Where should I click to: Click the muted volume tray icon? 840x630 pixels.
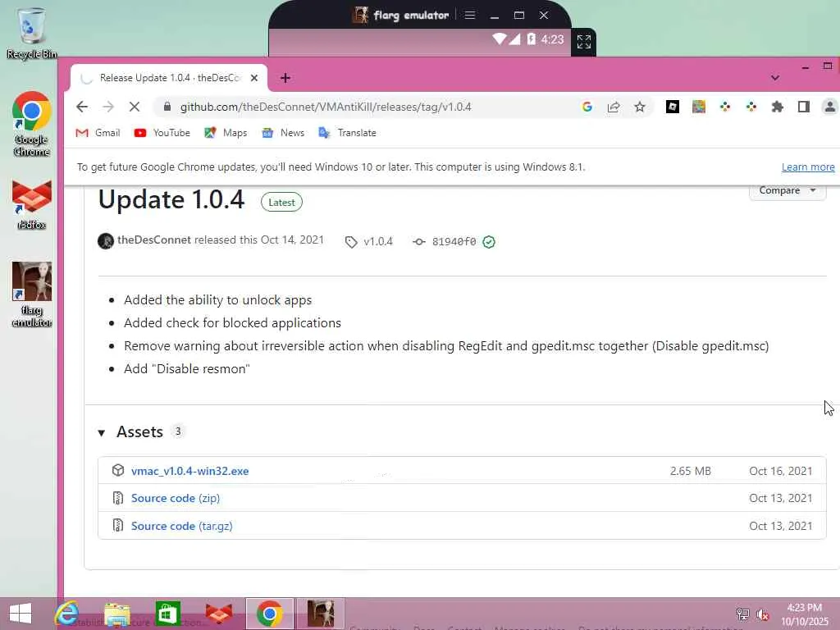coord(763,615)
